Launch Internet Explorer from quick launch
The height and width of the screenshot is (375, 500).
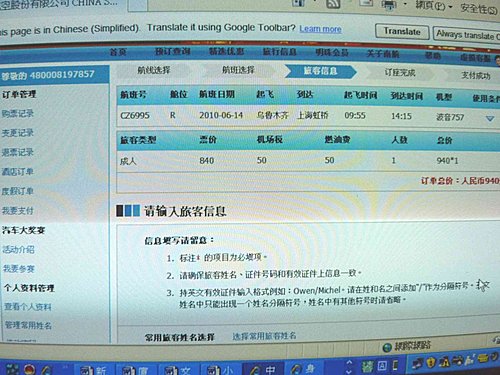[47, 370]
